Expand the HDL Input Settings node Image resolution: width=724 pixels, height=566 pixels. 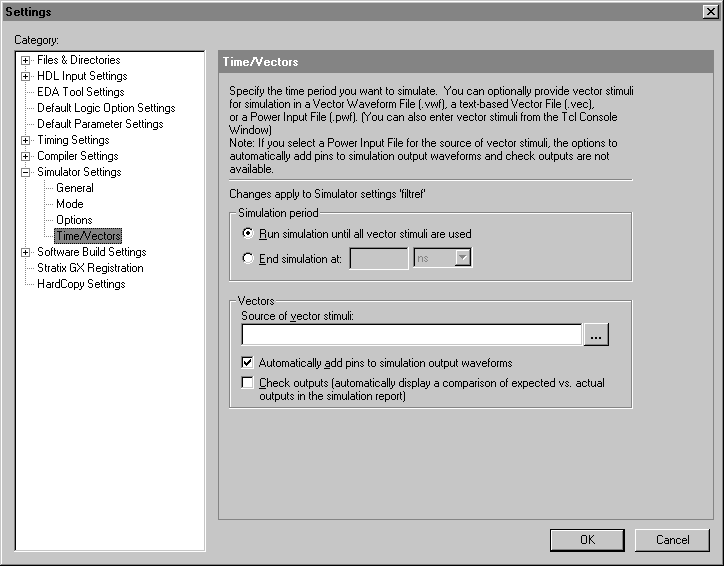(25, 76)
